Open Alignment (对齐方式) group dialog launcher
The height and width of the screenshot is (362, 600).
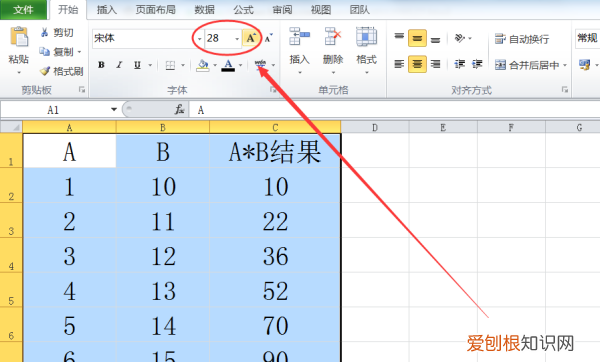[565, 90]
